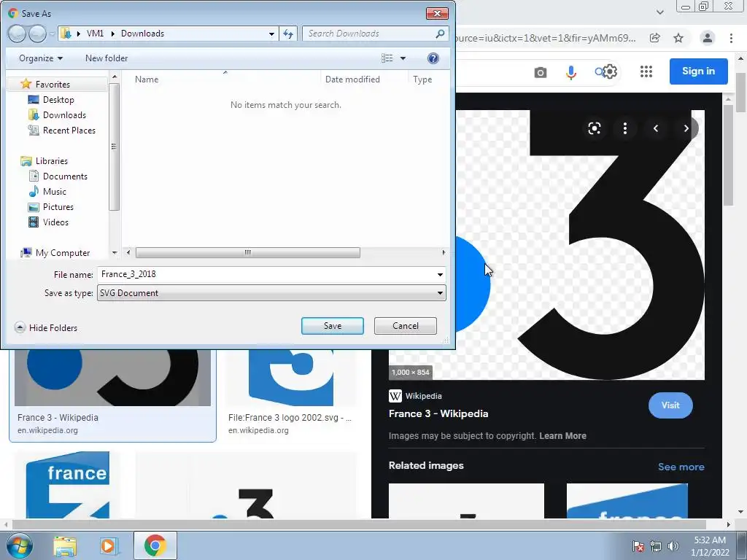747x560 pixels.
Task: Click the search magnifier in Search Downloads box
Action: [440, 34]
